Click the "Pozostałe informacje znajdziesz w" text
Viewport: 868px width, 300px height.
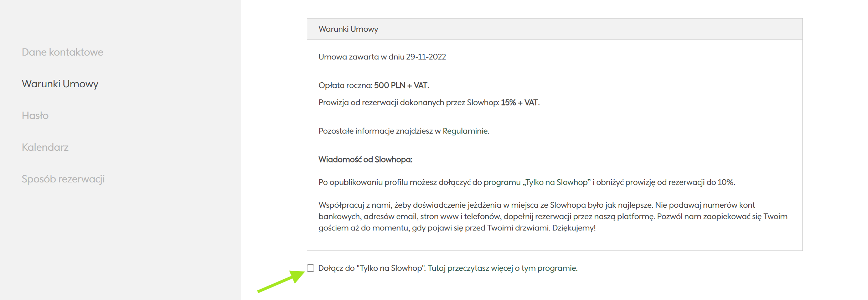click(x=380, y=131)
